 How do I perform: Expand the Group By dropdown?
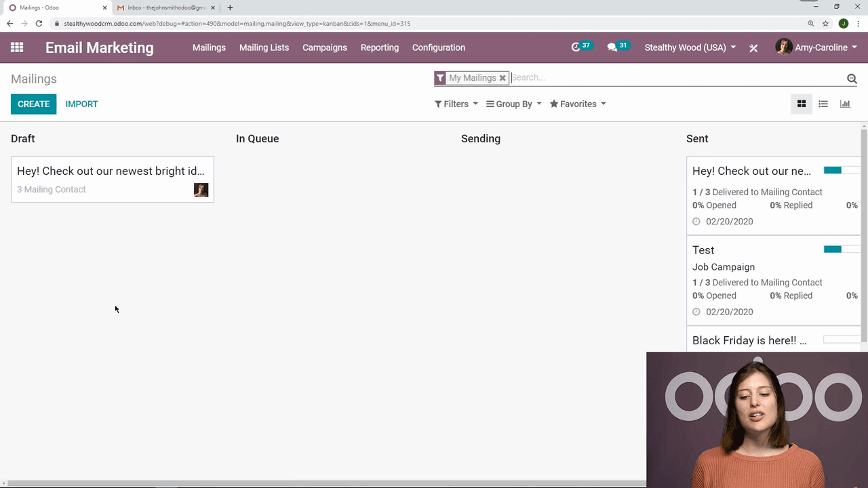pyautogui.click(x=514, y=104)
